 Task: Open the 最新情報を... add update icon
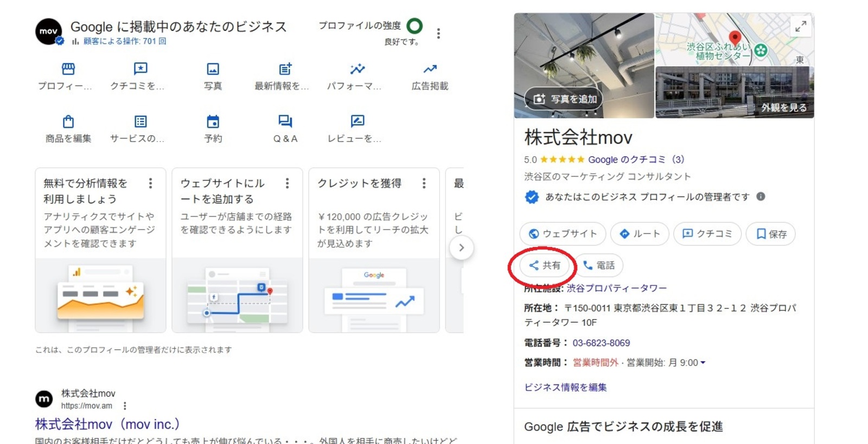point(285,69)
